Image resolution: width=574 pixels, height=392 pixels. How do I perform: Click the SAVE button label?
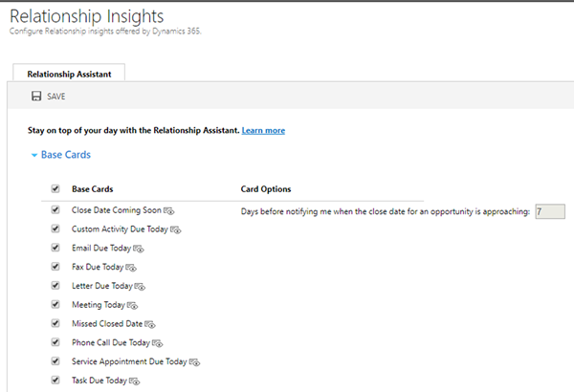pyautogui.click(x=55, y=97)
